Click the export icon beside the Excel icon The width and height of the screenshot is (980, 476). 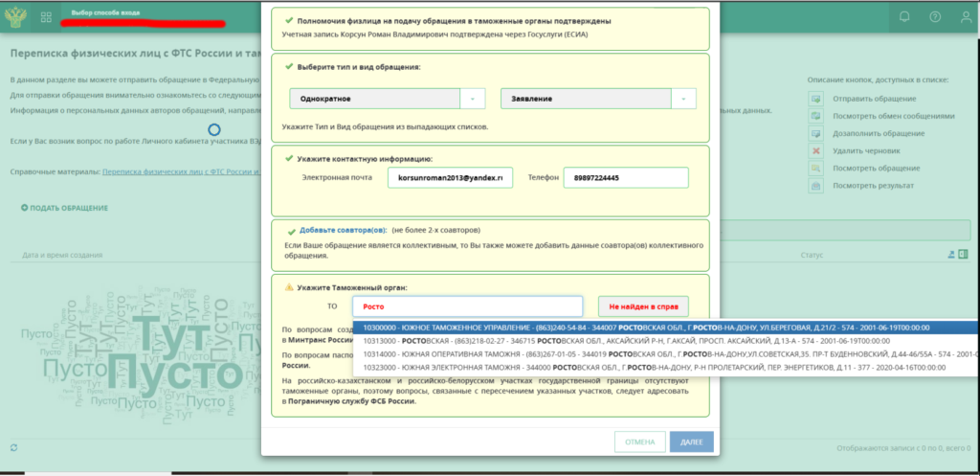(952, 254)
